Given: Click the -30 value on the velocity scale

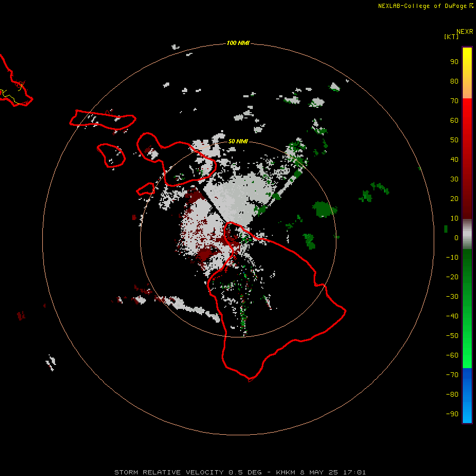Looking at the screenshot, I should [x=452, y=297].
